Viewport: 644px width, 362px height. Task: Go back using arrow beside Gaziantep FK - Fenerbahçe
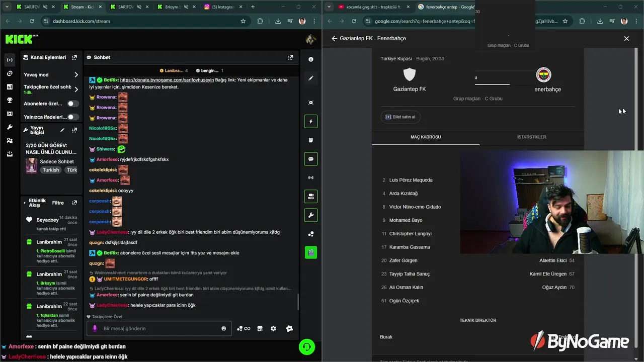tap(334, 38)
